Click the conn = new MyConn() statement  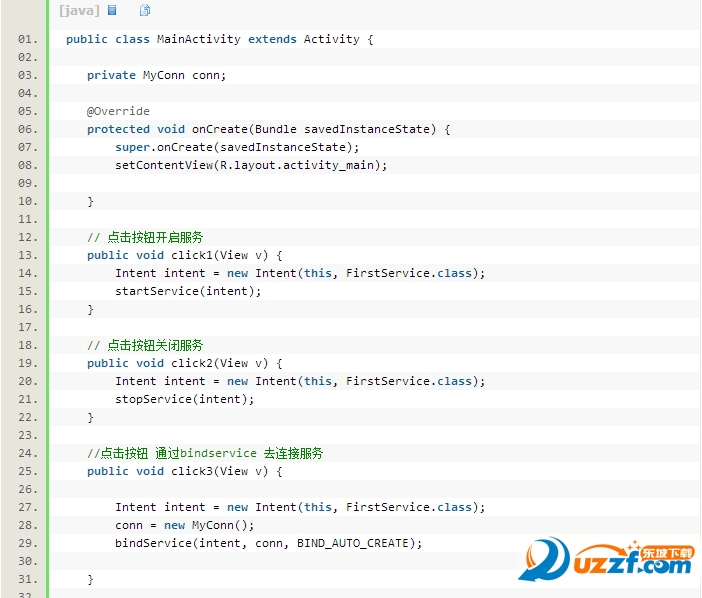tap(185, 525)
